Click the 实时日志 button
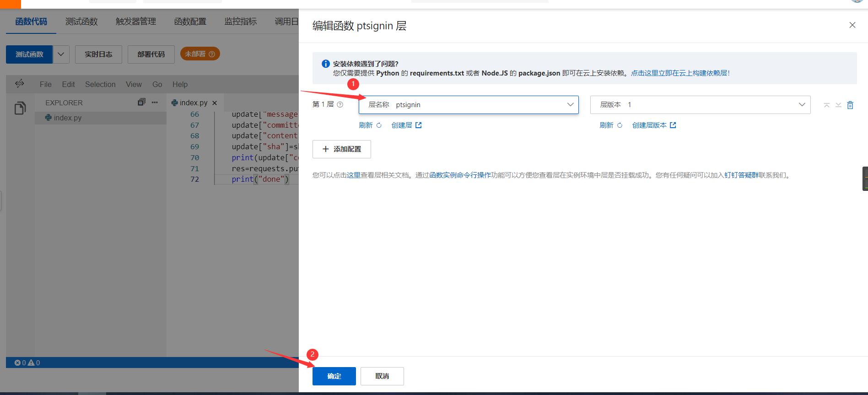 (98, 54)
